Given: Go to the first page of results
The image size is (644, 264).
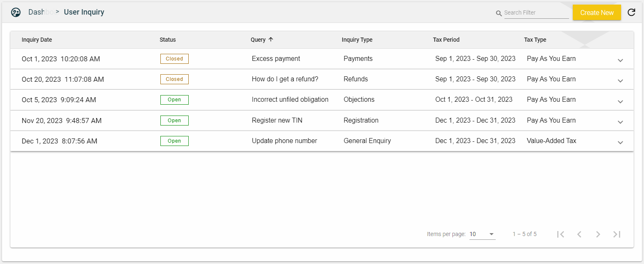Looking at the screenshot, I should 561,234.
